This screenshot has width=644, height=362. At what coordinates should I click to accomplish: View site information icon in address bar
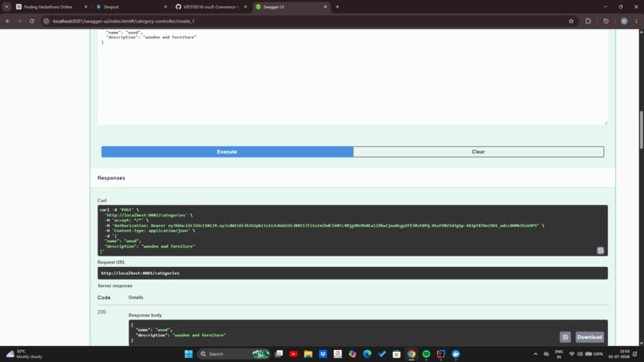point(46,21)
